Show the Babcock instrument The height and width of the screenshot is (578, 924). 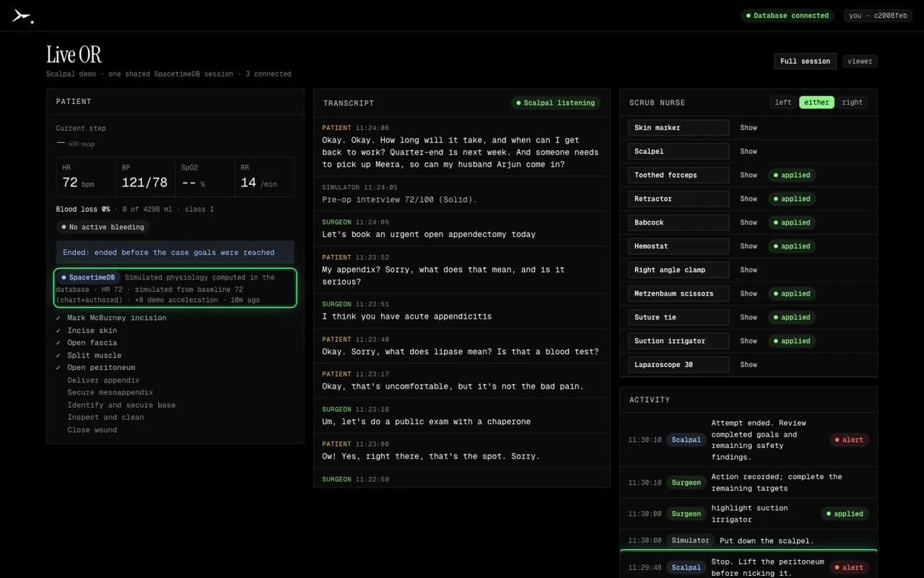point(749,223)
